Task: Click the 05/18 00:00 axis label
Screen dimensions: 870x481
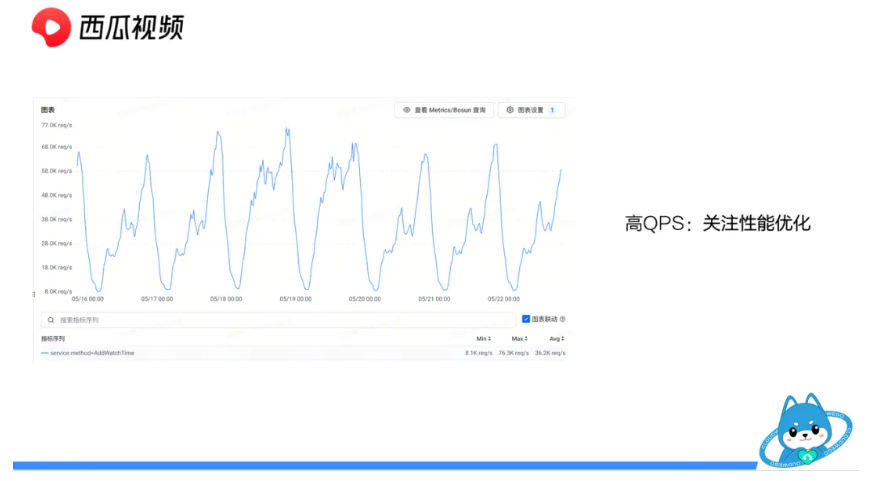Action: click(x=226, y=299)
